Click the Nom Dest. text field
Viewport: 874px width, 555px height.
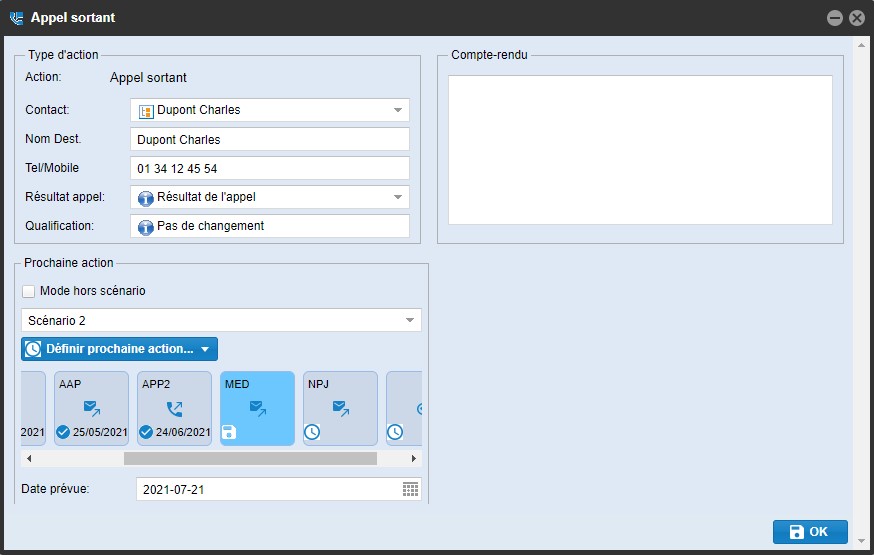[x=270, y=140]
